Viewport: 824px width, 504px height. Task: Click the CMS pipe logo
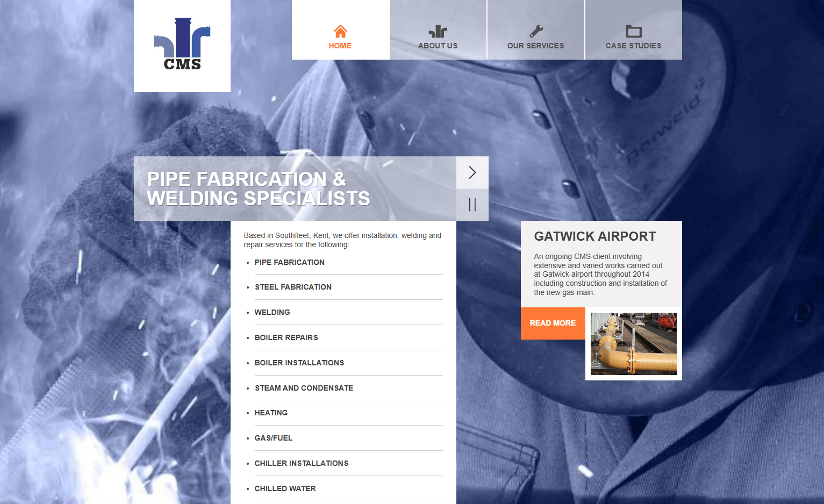pos(182,45)
